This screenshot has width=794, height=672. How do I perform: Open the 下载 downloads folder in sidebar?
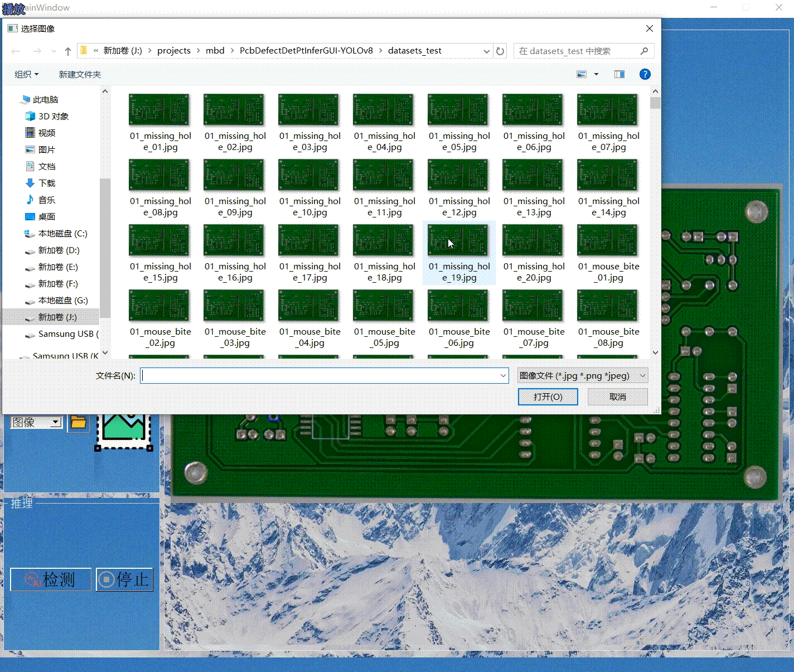tap(47, 183)
